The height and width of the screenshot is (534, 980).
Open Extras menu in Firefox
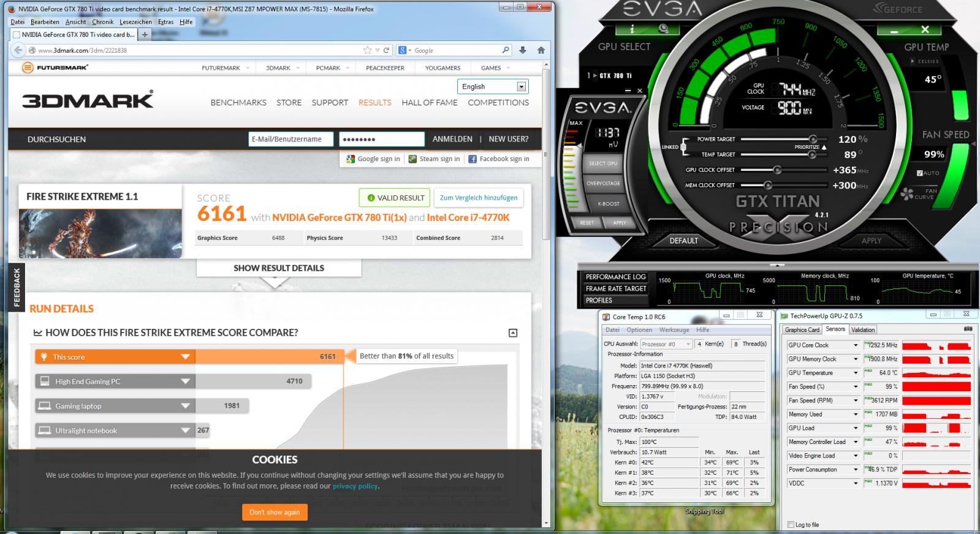pos(165,21)
